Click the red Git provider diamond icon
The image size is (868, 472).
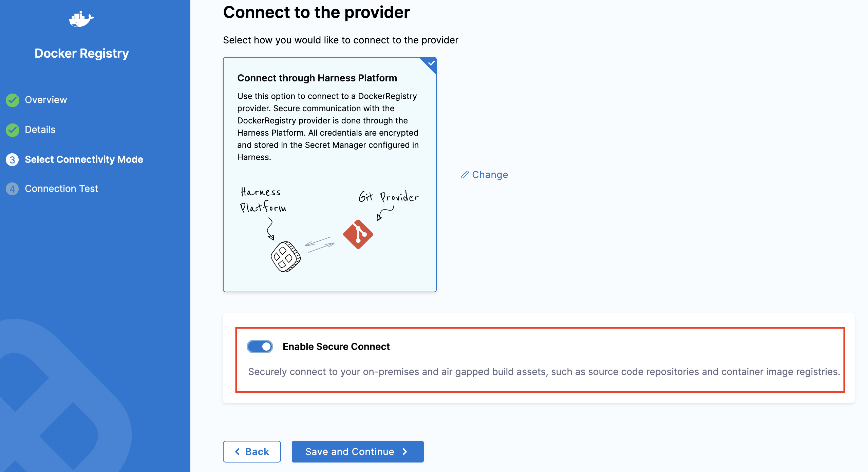[358, 234]
